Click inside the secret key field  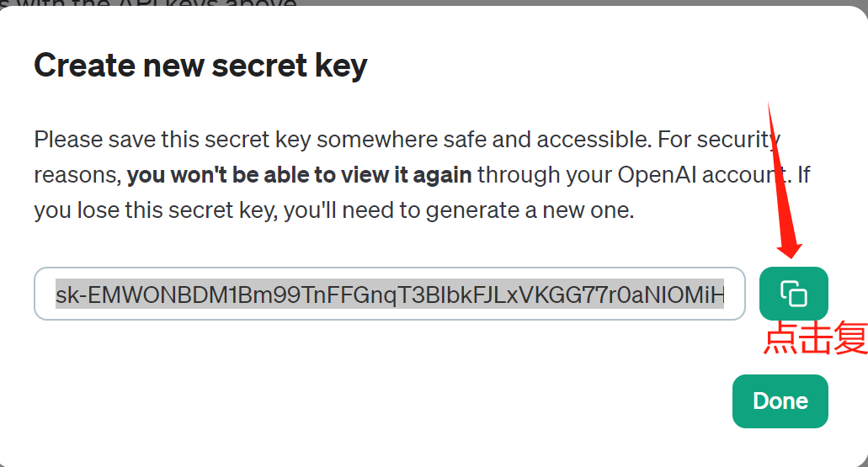(389, 295)
